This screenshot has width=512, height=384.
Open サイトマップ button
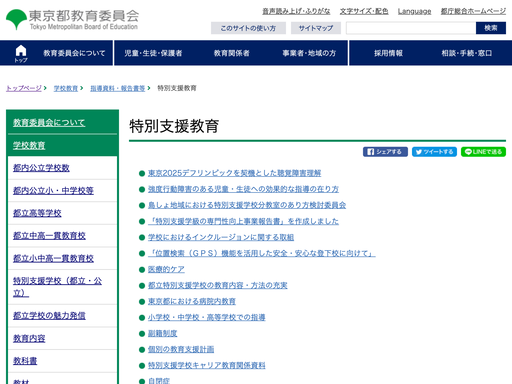click(x=316, y=28)
